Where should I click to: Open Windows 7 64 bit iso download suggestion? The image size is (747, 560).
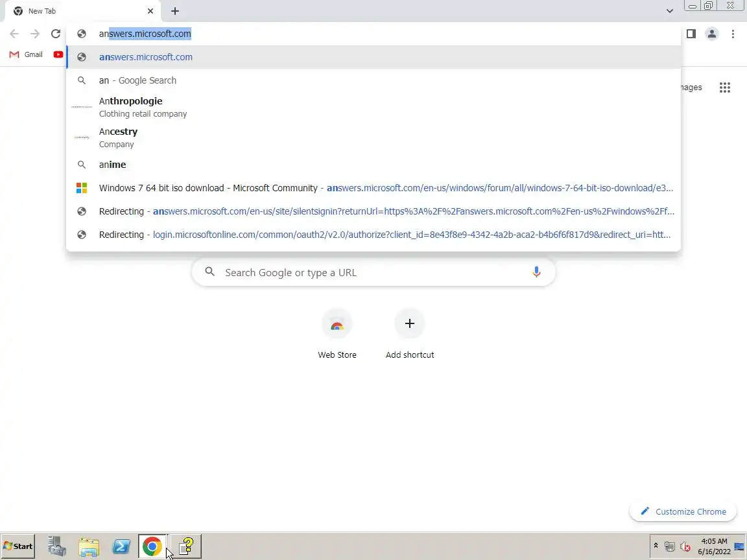(x=373, y=187)
